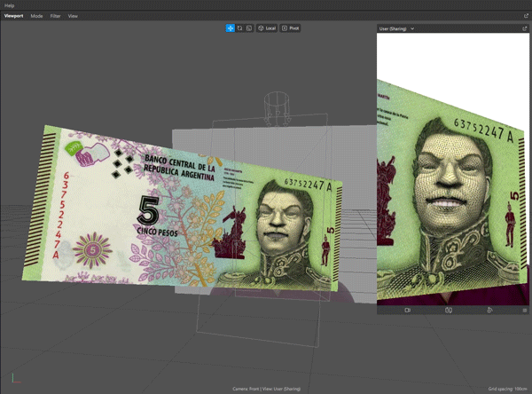Pop out the preview panel

click(525, 29)
